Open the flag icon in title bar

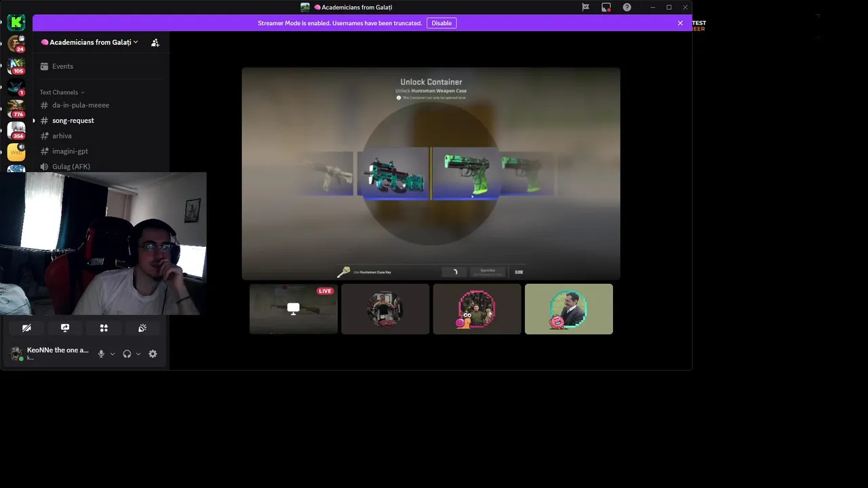(x=585, y=7)
